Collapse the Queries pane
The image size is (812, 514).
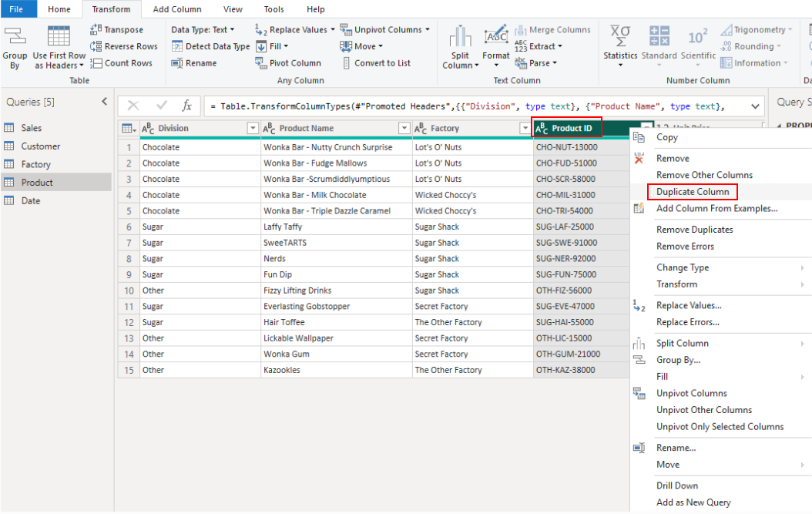point(104,102)
